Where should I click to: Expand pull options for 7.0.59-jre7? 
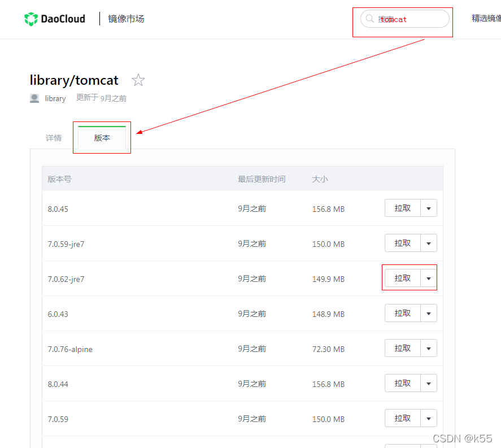click(429, 243)
